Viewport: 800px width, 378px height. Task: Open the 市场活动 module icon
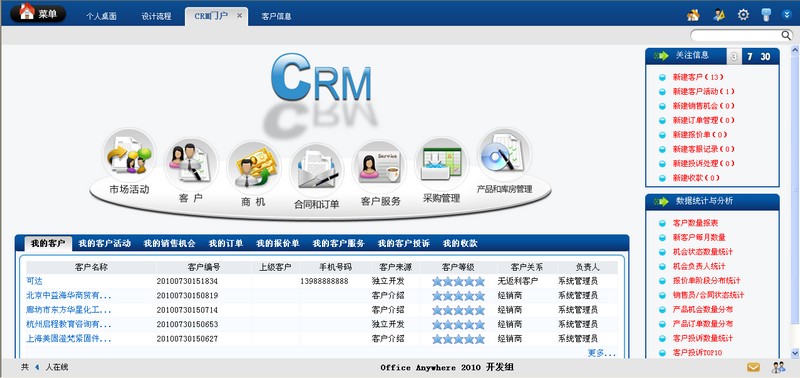click(x=129, y=155)
